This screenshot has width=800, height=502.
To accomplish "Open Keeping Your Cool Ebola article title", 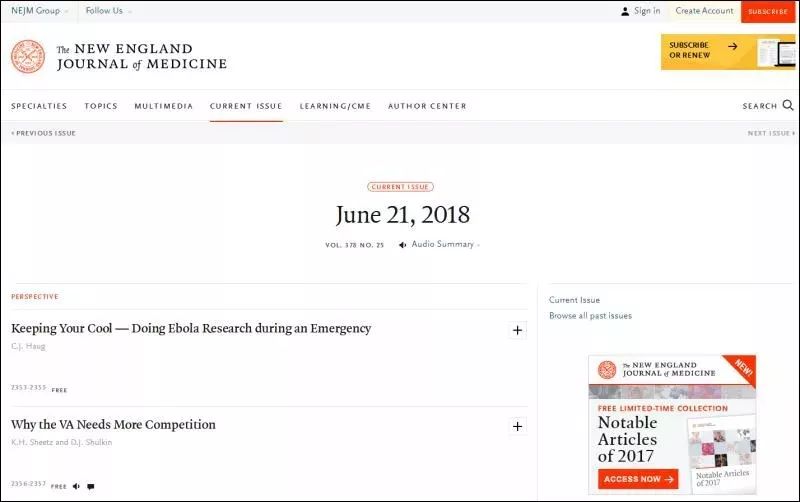I will [x=191, y=329].
